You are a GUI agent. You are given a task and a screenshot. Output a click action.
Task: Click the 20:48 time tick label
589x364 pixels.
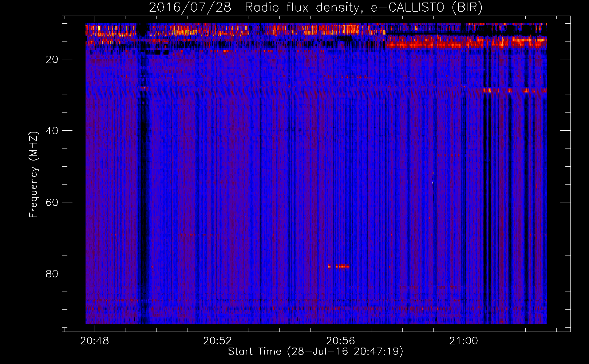95,341
